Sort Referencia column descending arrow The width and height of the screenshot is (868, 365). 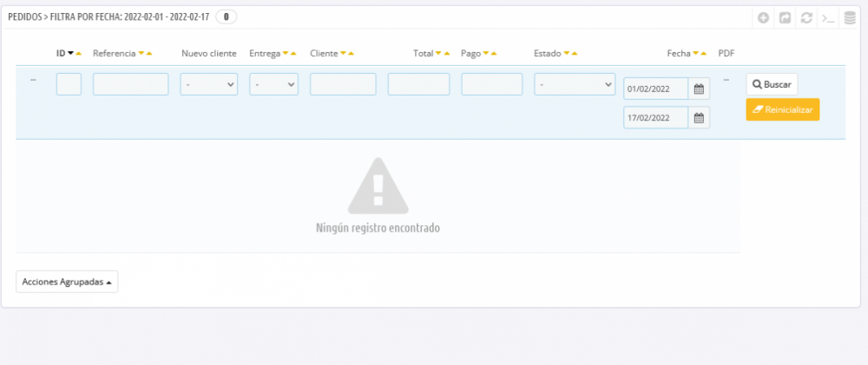click(141, 54)
